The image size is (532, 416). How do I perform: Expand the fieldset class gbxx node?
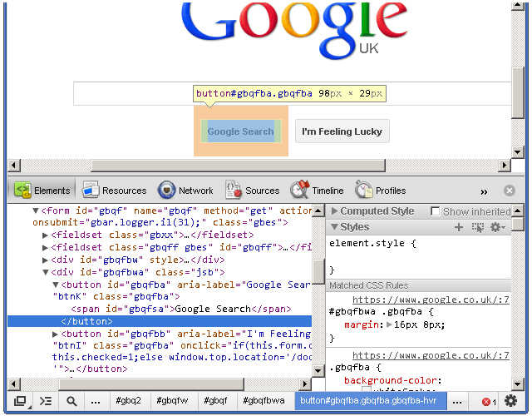pos(45,235)
